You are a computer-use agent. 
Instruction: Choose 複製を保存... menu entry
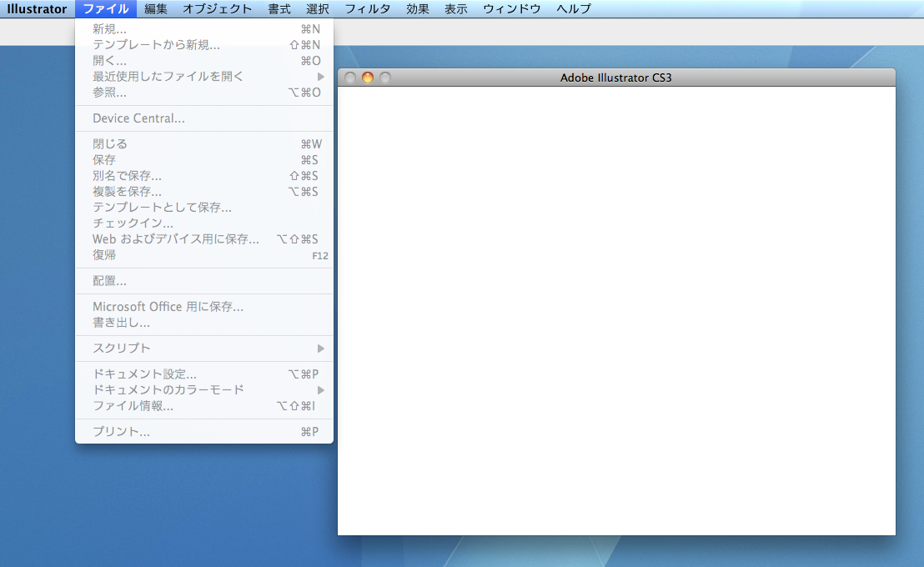(x=203, y=192)
